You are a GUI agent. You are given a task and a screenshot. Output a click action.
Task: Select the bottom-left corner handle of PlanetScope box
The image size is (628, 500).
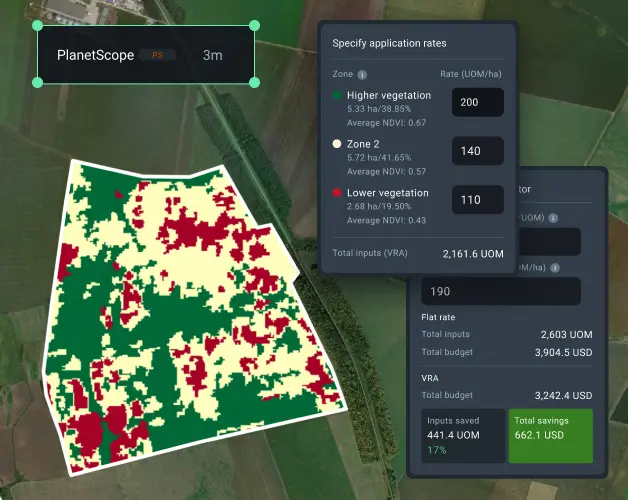click(x=38, y=83)
